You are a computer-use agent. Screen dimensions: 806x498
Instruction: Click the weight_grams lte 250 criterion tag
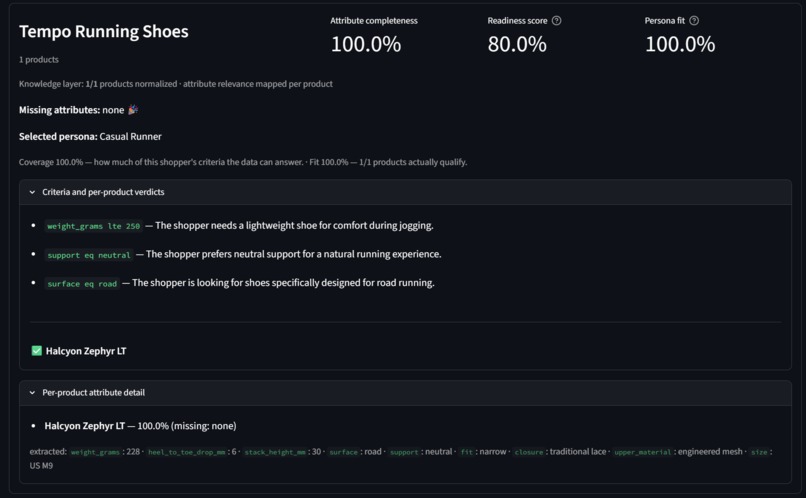pyautogui.click(x=94, y=226)
